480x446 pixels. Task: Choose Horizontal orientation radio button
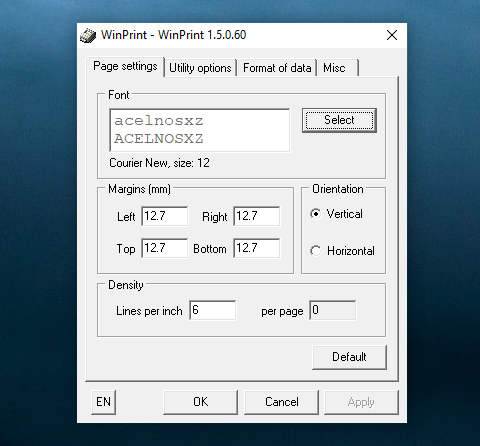click(x=315, y=251)
